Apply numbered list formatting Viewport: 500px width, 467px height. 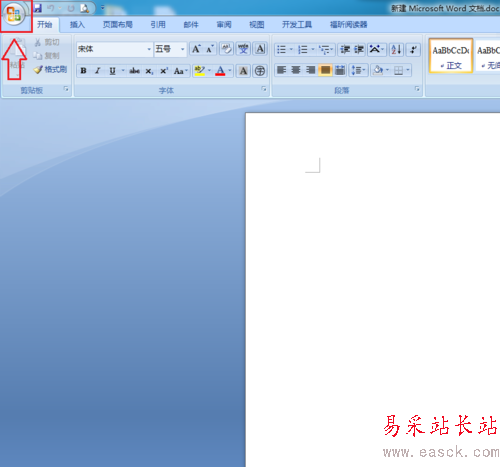(x=303, y=50)
